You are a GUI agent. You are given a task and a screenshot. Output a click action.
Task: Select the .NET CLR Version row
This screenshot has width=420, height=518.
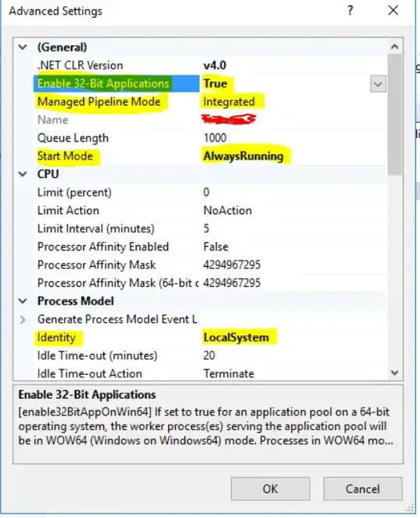210,65
